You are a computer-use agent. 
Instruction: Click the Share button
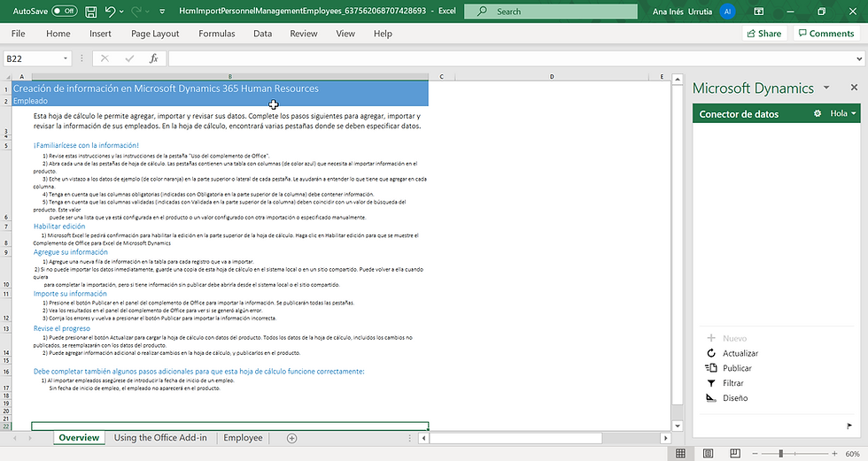tap(763, 34)
